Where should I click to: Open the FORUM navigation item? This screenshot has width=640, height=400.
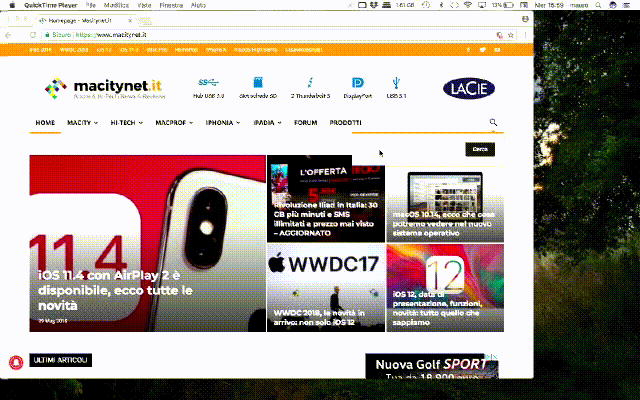(305, 122)
